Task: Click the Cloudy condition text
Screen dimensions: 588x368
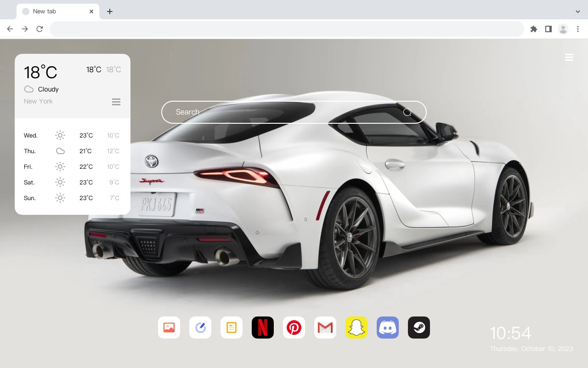Action: 48,89
